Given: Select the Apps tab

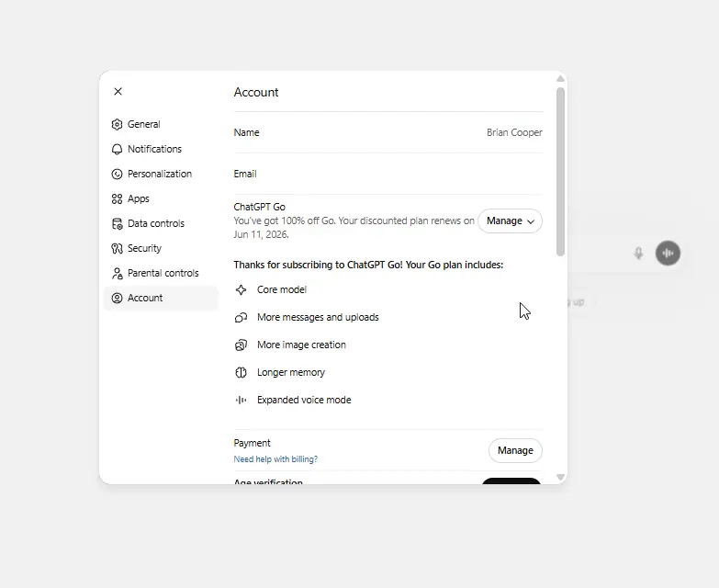Looking at the screenshot, I should click(161, 198).
